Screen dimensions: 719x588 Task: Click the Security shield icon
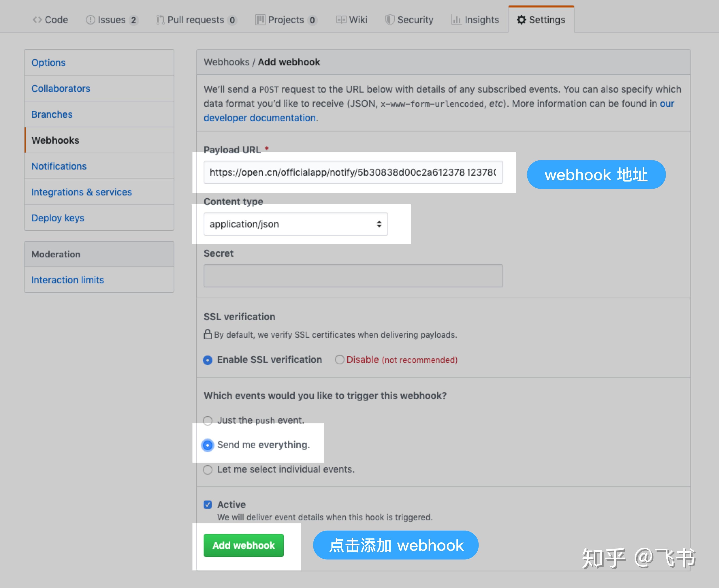click(x=390, y=20)
